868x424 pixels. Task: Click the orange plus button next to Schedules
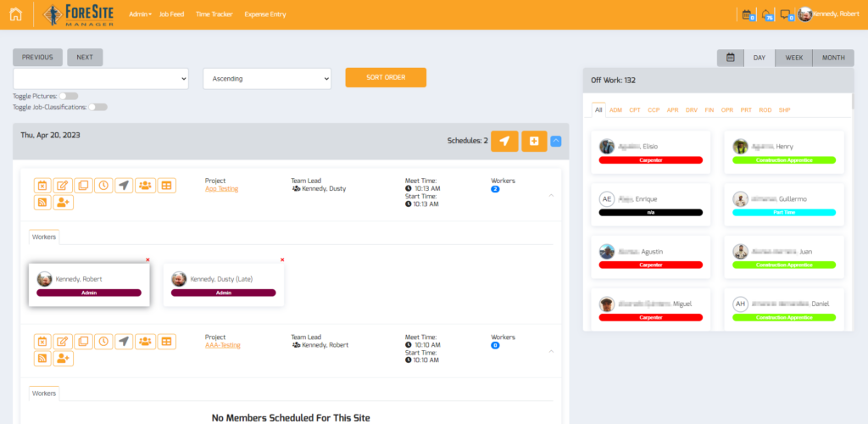tap(534, 142)
